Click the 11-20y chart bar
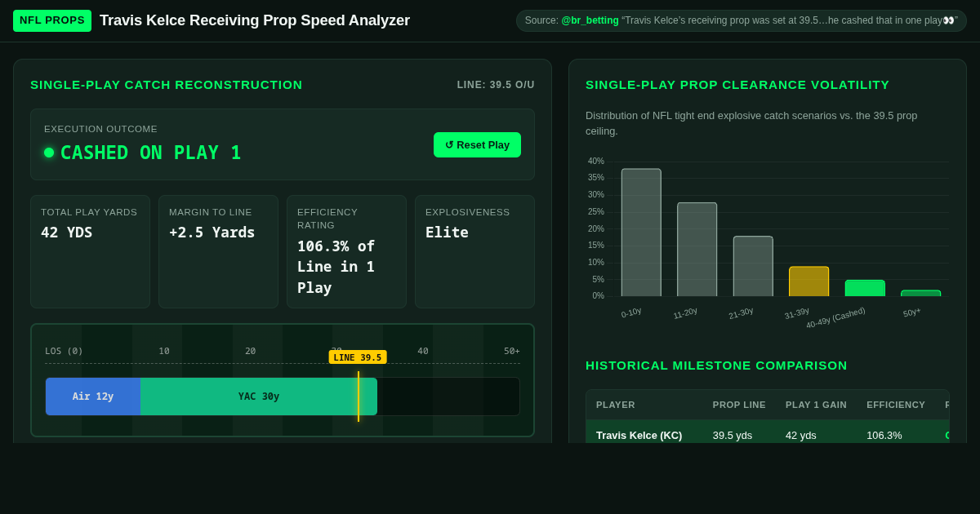The width and height of the screenshot is (980, 514). (x=697, y=250)
